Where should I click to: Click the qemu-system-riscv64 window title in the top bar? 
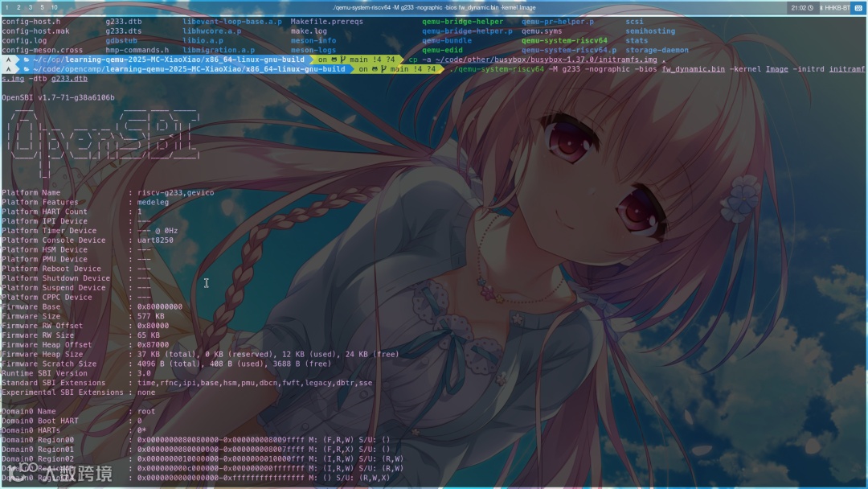434,8
